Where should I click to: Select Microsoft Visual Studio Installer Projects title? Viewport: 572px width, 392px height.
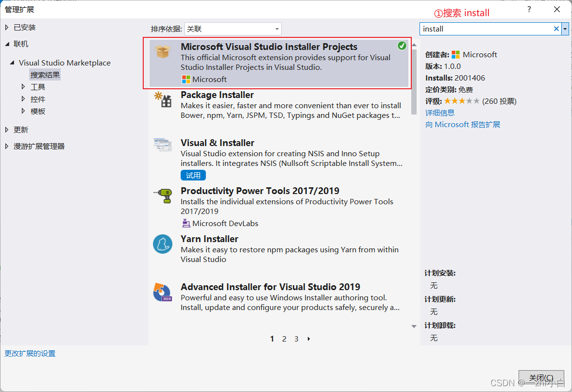(269, 47)
